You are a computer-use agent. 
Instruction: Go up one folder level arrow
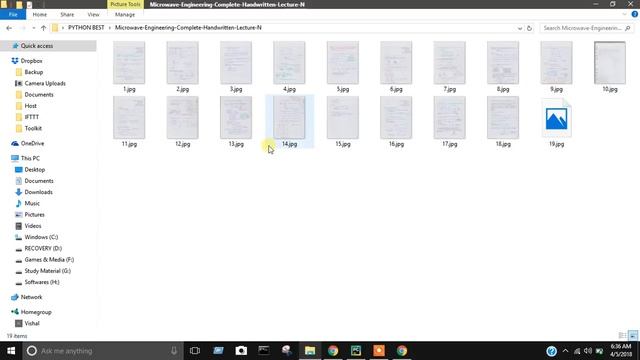pos(43,28)
